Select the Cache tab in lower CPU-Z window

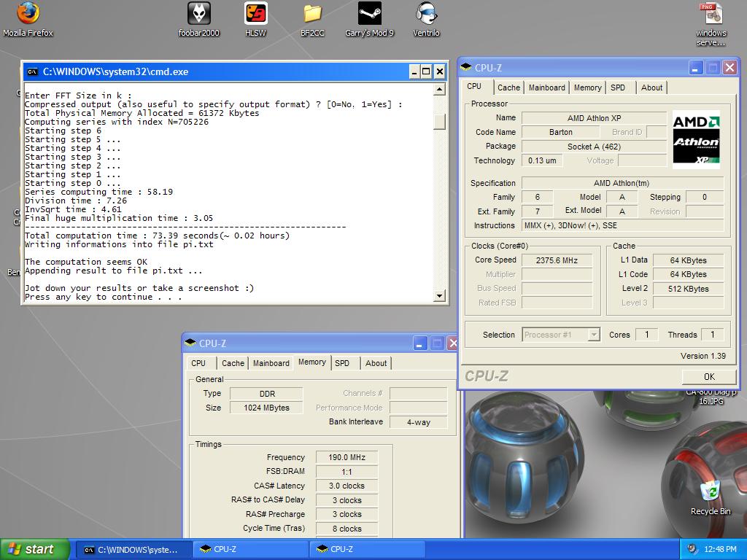pyautogui.click(x=233, y=363)
